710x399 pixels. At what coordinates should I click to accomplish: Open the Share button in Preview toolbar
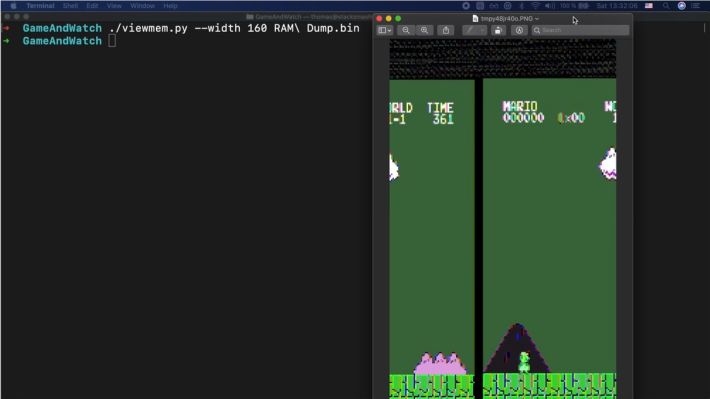pyautogui.click(x=446, y=30)
